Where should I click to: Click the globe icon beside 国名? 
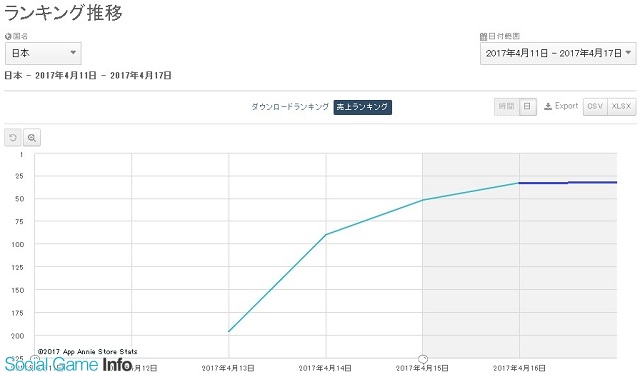click(8, 37)
